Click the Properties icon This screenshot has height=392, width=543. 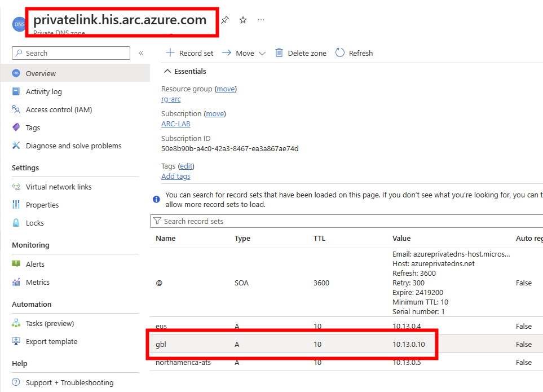point(16,205)
